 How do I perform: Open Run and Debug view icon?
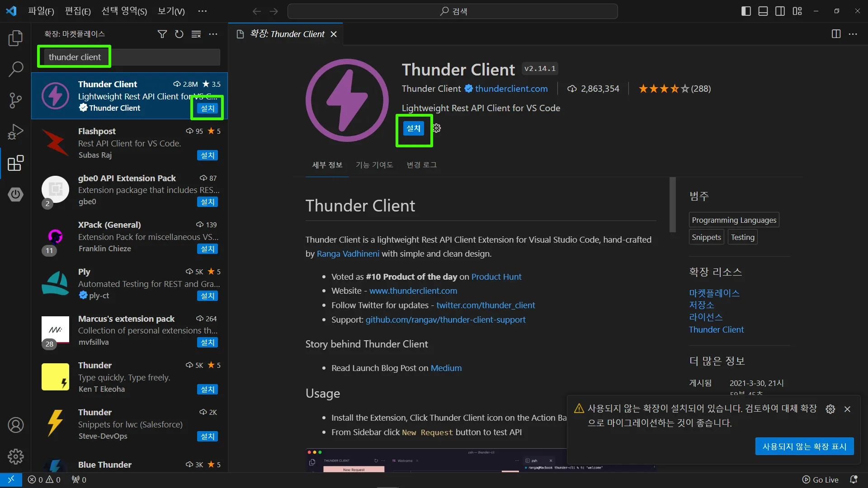(x=15, y=131)
